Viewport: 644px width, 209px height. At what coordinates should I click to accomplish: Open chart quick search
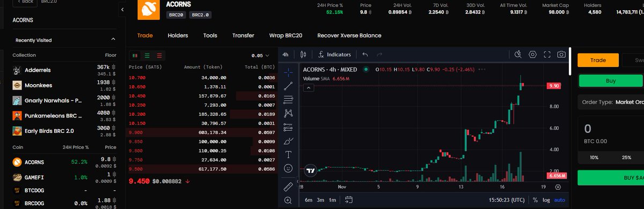point(518,54)
